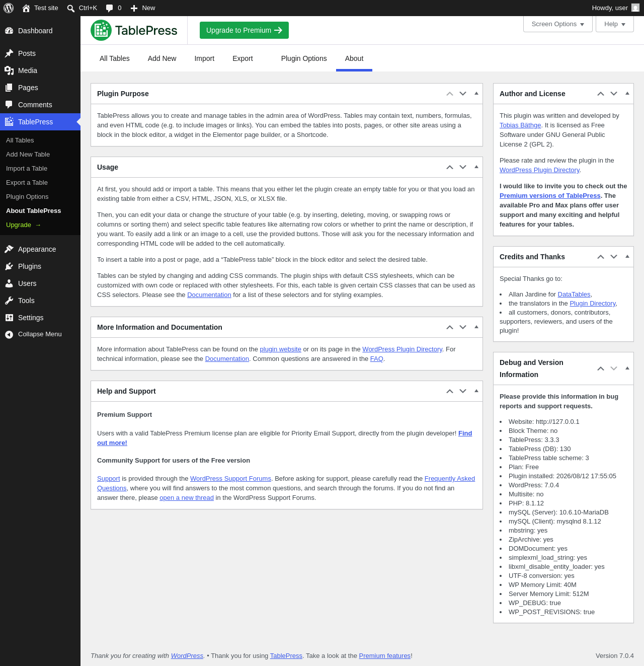Click the Media library icon
644x666 pixels.
(9, 70)
